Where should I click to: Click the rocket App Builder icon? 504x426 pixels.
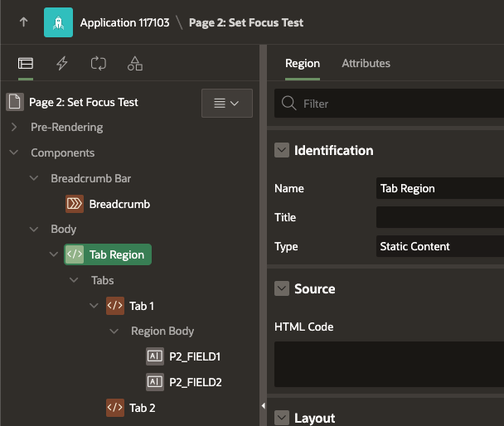coord(58,22)
